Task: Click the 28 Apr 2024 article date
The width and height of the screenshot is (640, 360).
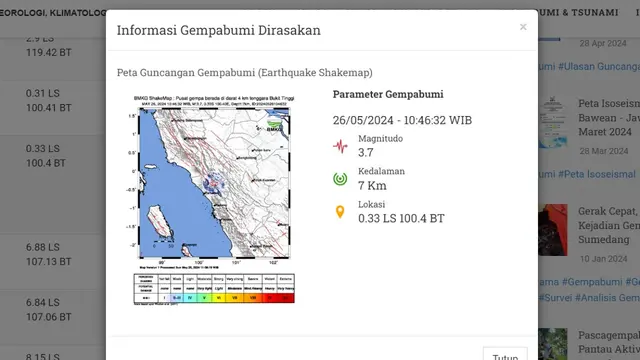Action: (603, 43)
